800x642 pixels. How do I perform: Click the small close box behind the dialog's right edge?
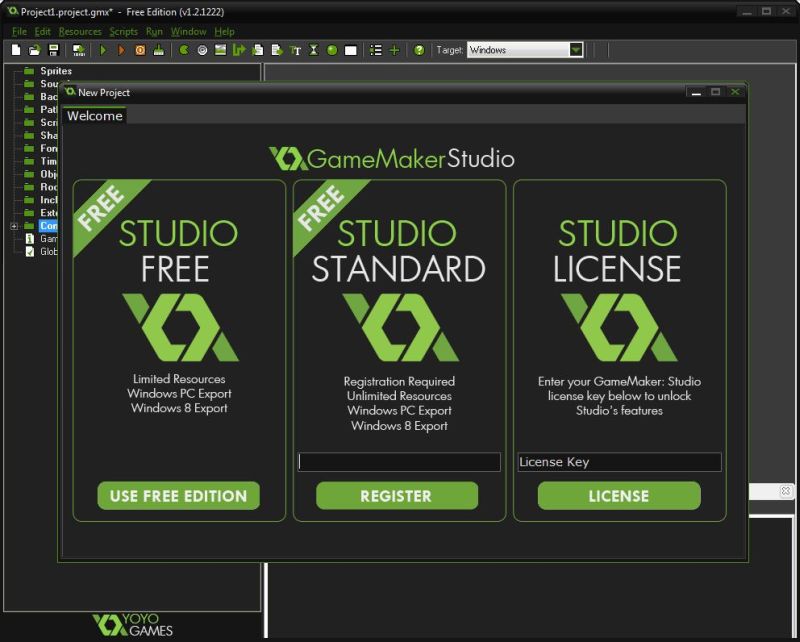click(786, 491)
